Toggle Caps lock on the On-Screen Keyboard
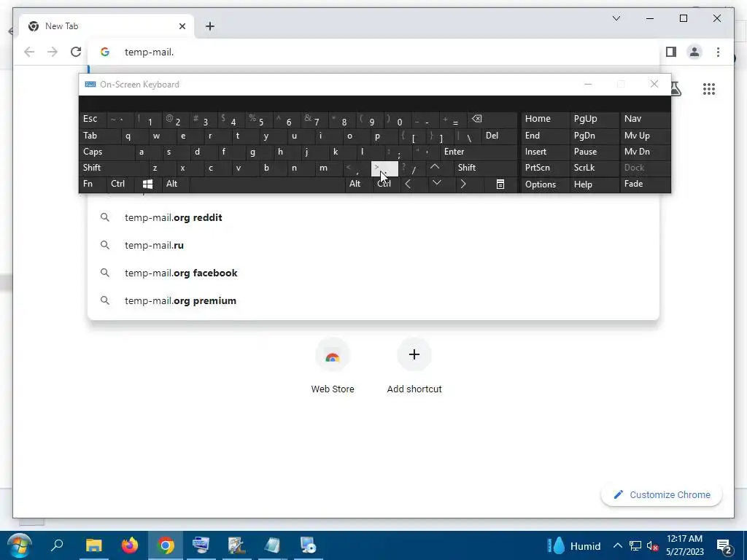 (x=107, y=152)
